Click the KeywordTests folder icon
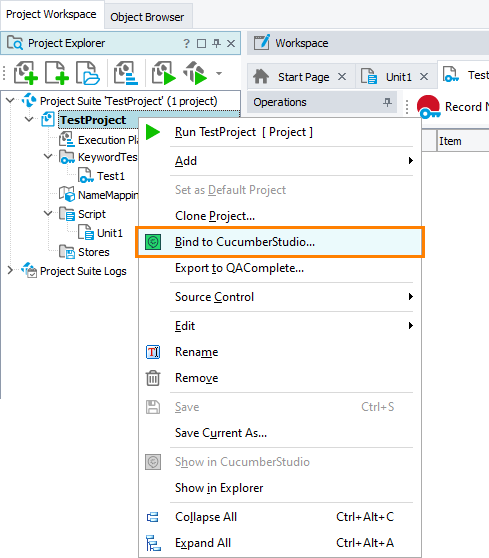The image size is (489, 558). tap(67, 157)
